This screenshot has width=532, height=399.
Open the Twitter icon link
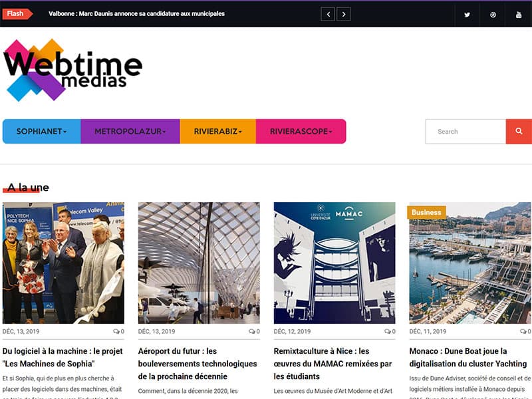tap(467, 15)
